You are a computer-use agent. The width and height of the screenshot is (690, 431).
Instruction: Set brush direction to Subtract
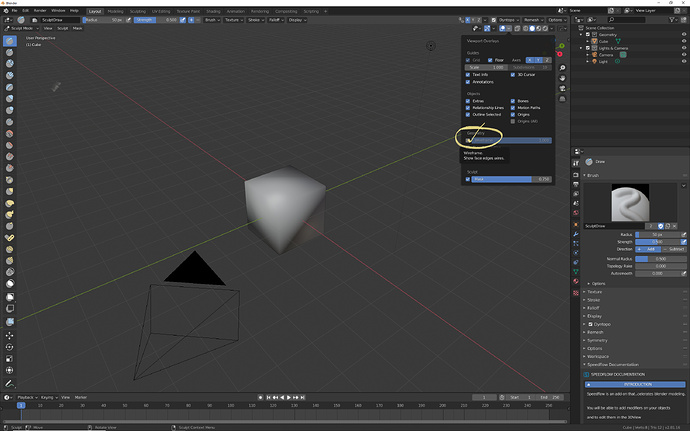(674, 249)
